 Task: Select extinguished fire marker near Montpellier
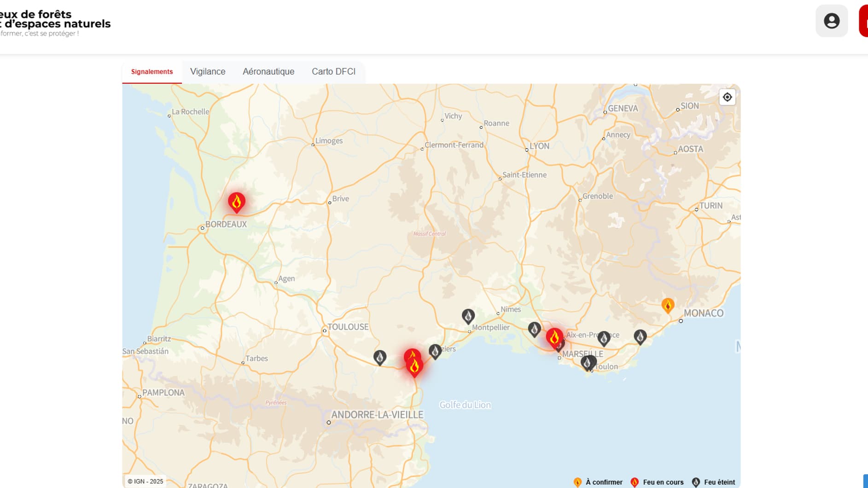[468, 316]
